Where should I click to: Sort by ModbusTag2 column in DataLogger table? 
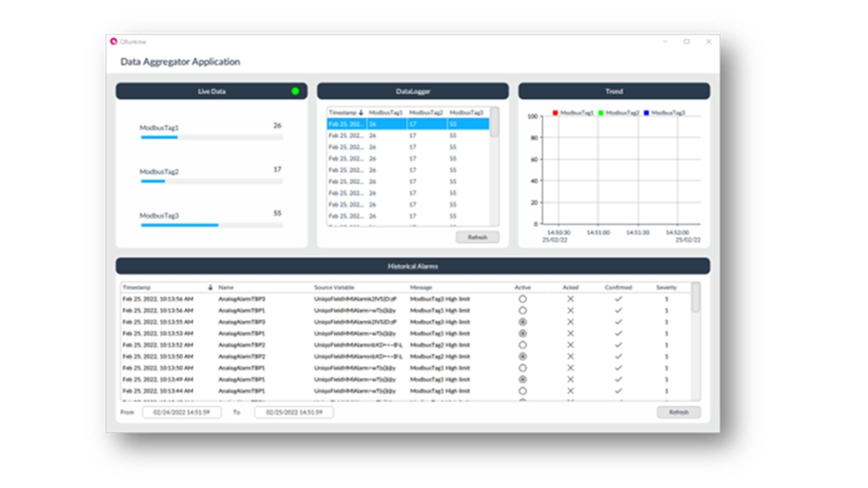tap(426, 112)
